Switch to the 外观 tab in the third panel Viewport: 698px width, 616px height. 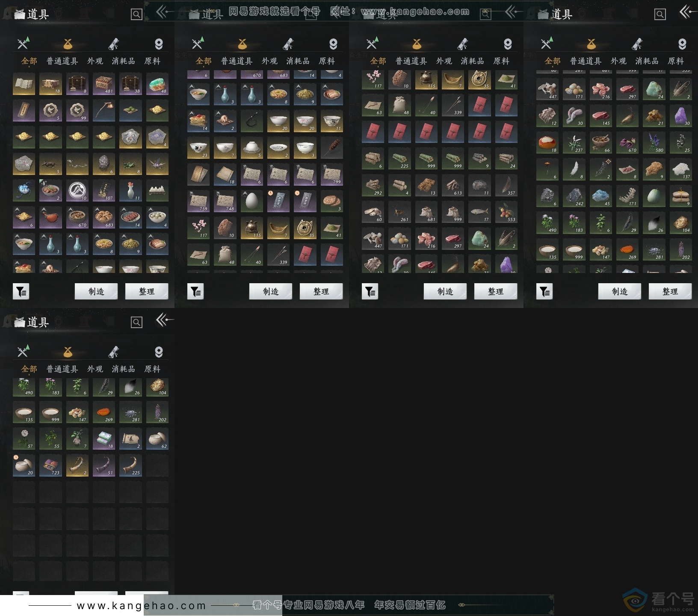coord(444,61)
